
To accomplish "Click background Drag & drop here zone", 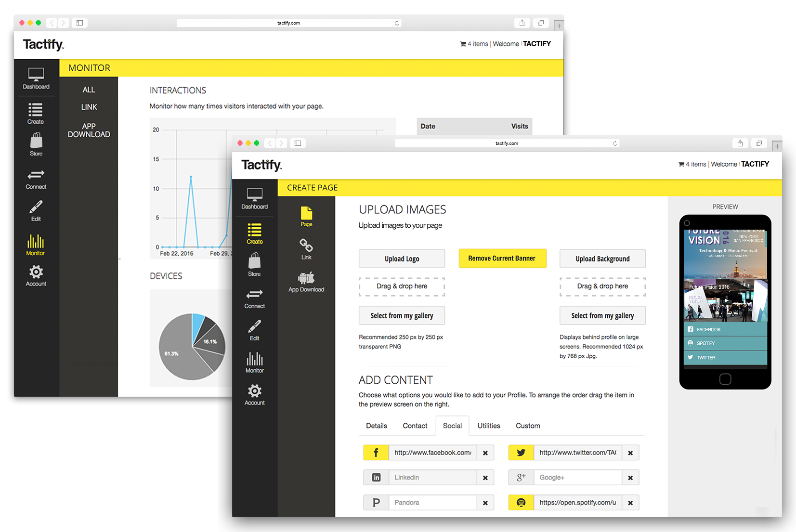I will [x=602, y=286].
